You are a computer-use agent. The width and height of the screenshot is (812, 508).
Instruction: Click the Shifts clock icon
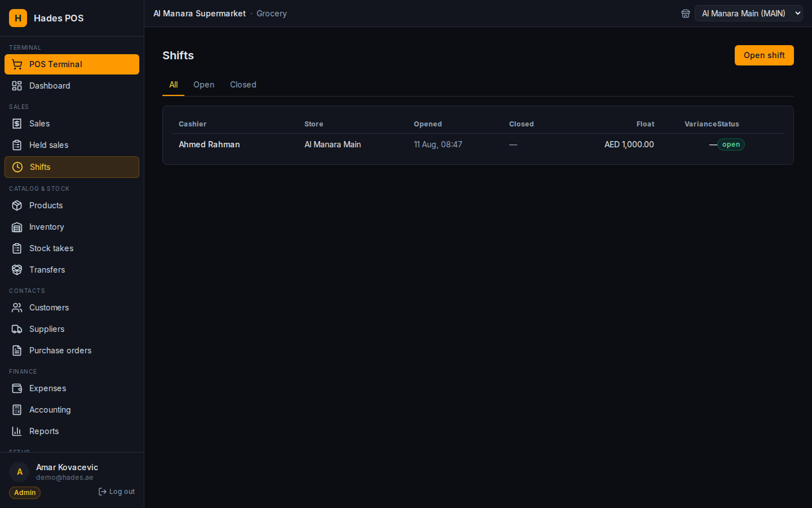(17, 167)
